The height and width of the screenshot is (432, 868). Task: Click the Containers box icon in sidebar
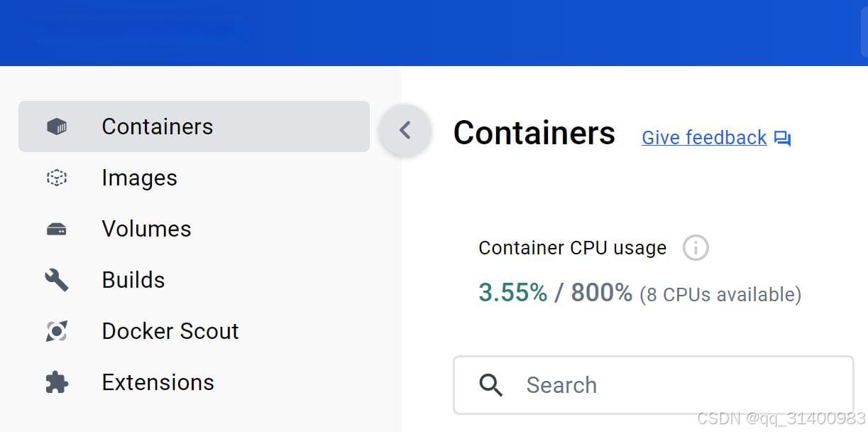click(57, 127)
